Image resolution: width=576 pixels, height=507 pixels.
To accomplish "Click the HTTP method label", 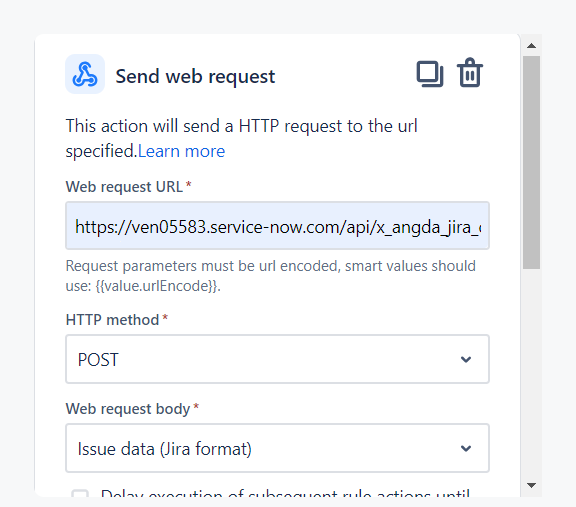I will pyautogui.click(x=112, y=320).
